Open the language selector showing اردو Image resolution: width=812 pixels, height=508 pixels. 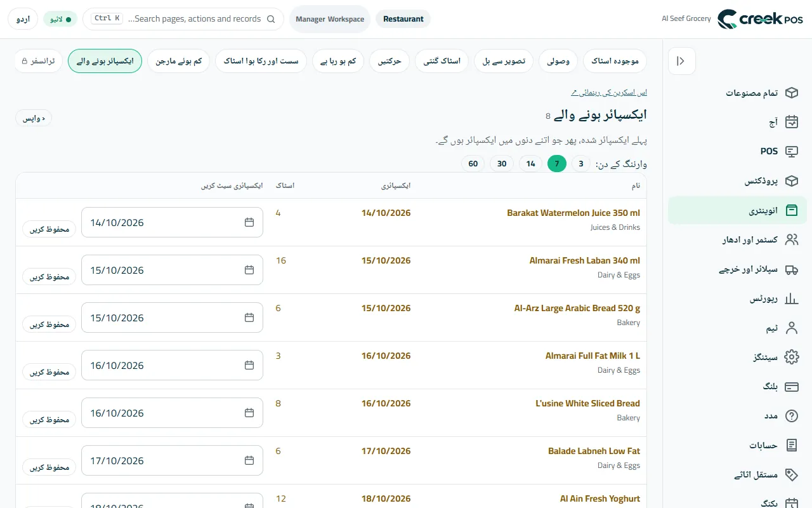click(23, 19)
